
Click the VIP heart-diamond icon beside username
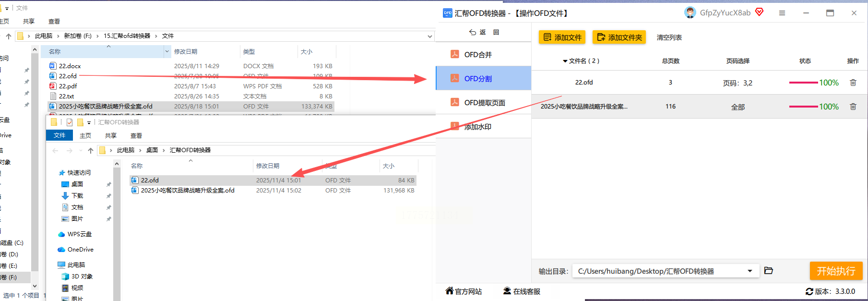(x=759, y=12)
